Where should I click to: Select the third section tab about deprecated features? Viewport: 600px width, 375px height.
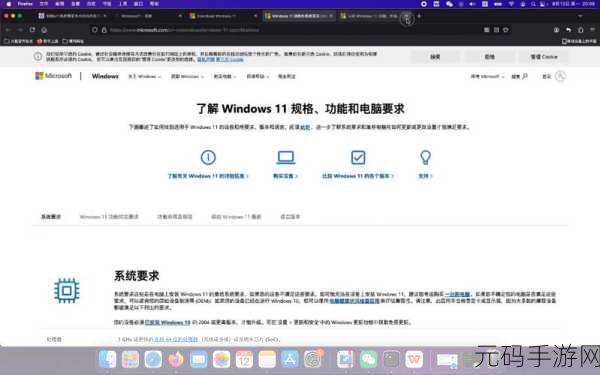point(174,217)
